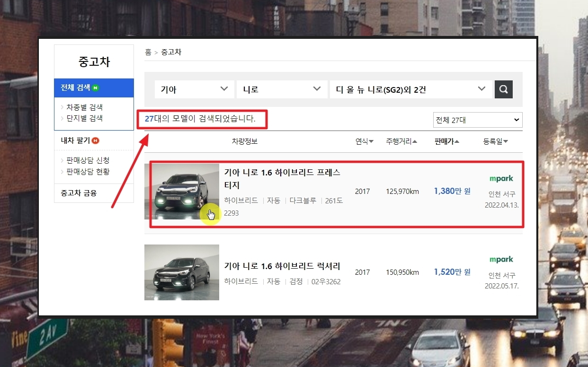Screen dimensions: 588x367
Task: Open 판매상담 현황 sidebar link
Action: click(88, 172)
